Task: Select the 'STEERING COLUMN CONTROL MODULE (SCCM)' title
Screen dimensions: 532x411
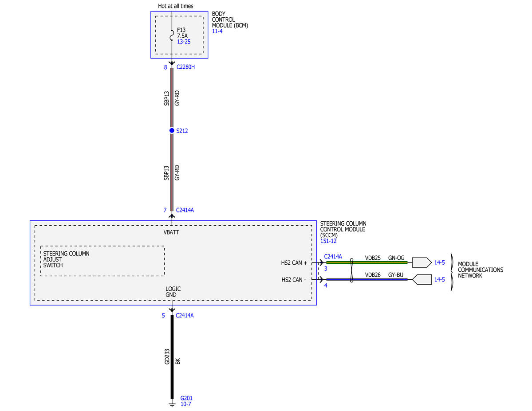Action: pyautogui.click(x=343, y=229)
